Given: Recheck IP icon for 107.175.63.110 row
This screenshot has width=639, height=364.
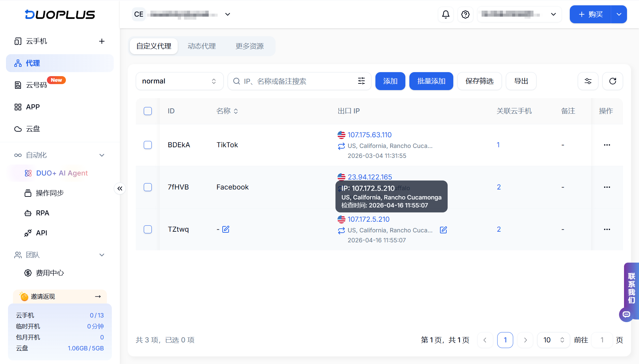Looking at the screenshot, I should click(341, 146).
